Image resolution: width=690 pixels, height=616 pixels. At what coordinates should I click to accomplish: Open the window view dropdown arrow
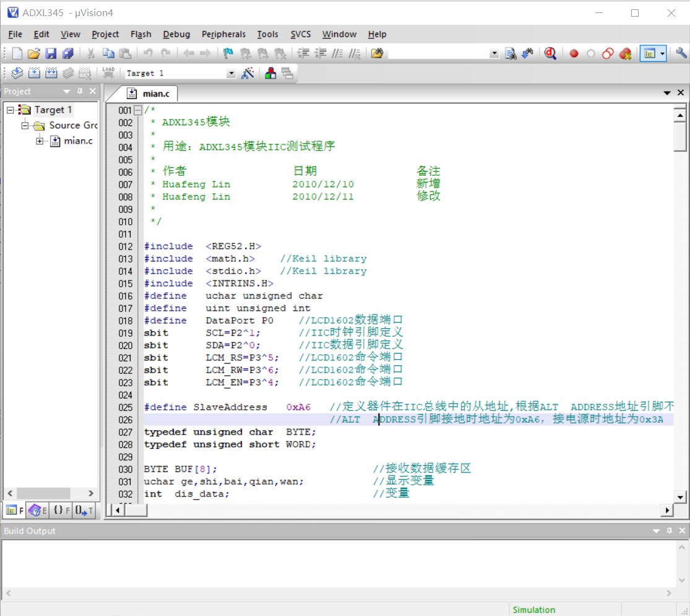click(662, 53)
